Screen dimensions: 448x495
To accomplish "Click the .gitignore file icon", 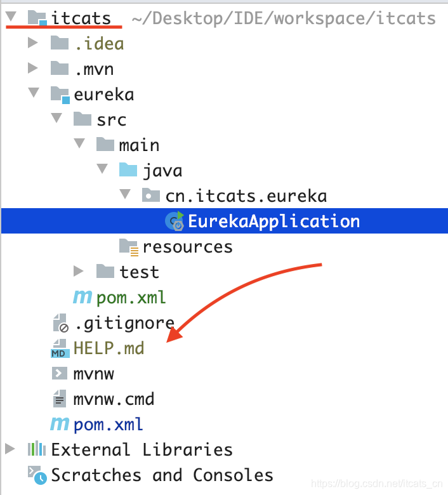I will click(x=61, y=322).
